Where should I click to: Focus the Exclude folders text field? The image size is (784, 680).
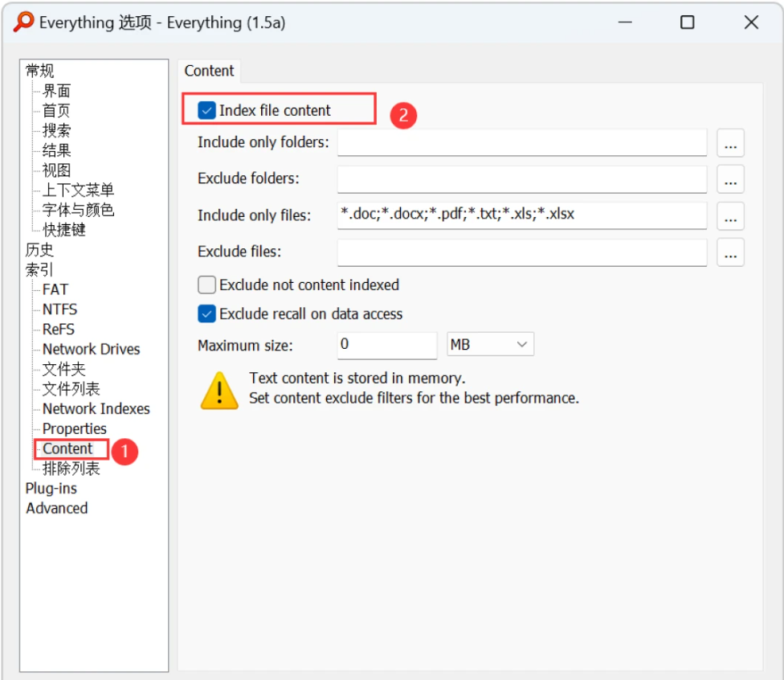[522, 179]
